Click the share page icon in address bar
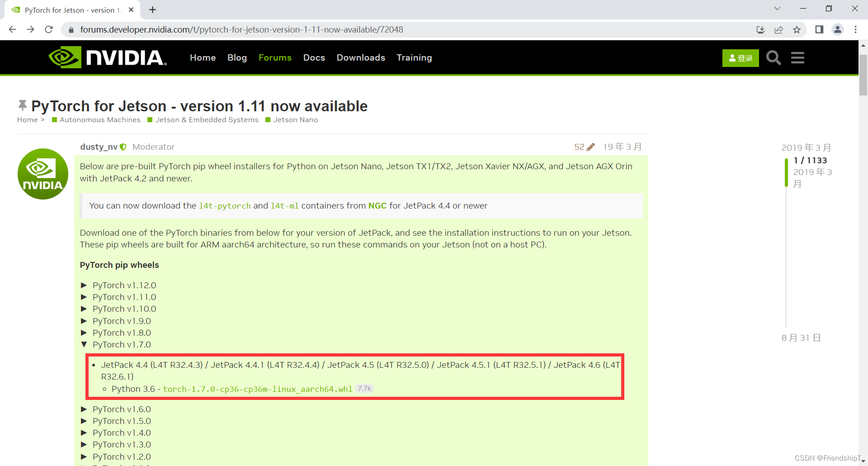The height and width of the screenshot is (466, 868). click(x=778, y=29)
